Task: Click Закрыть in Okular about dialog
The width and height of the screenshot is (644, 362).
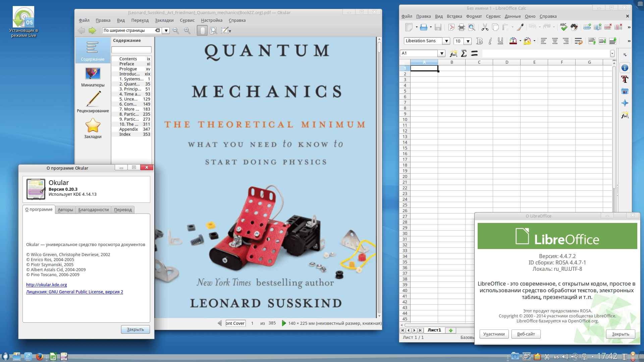Action: pos(135,329)
